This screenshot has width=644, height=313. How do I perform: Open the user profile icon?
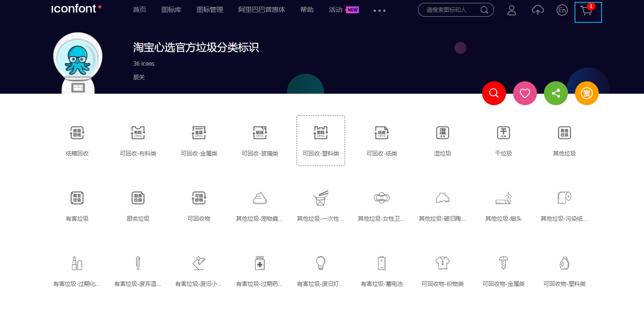coord(512,10)
